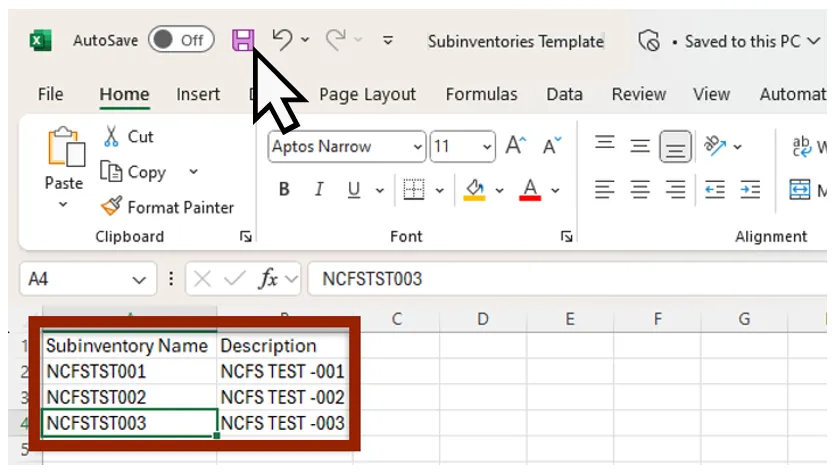Switch to the Formulas tab

481,94
